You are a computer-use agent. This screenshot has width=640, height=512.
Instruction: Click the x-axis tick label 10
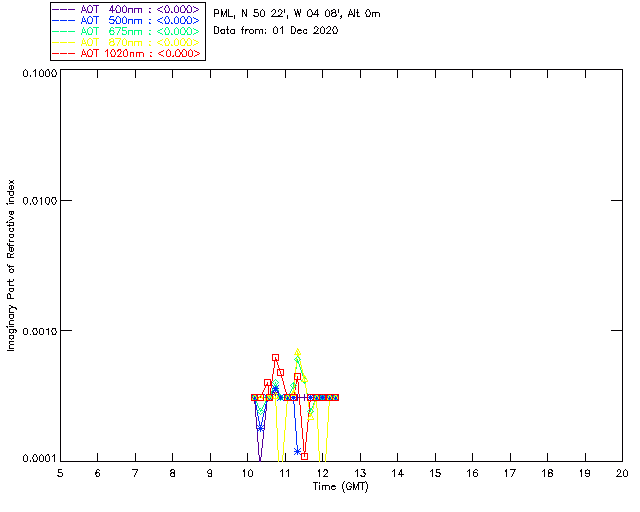click(x=247, y=473)
